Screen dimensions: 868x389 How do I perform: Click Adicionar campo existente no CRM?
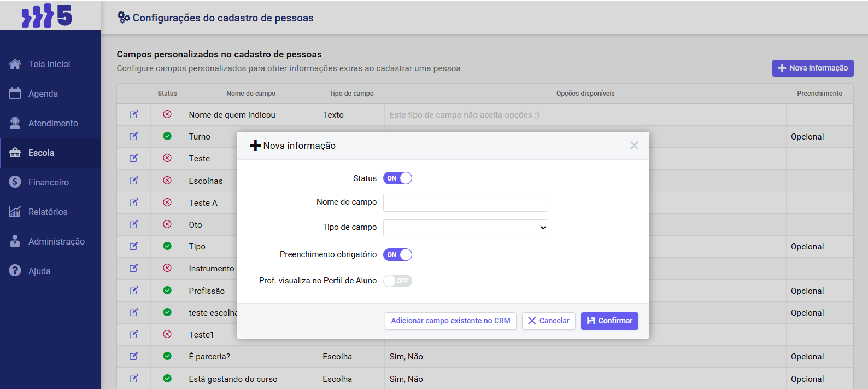(450, 321)
